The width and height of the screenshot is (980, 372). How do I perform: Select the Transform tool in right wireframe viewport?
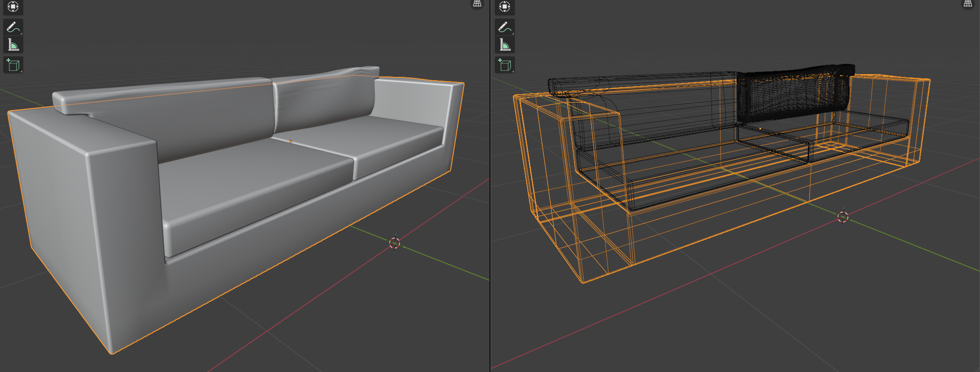pyautogui.click(x=505, y=7)
